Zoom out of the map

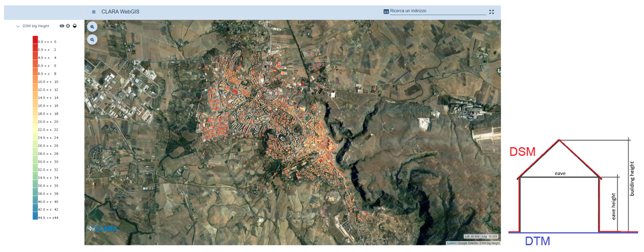tap(92, 40)
